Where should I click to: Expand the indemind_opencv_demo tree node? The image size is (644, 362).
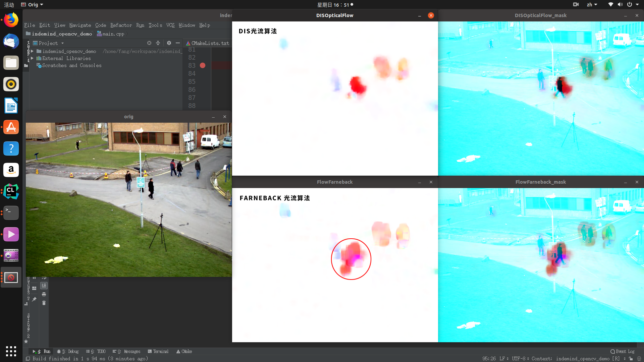coord(32,51)
